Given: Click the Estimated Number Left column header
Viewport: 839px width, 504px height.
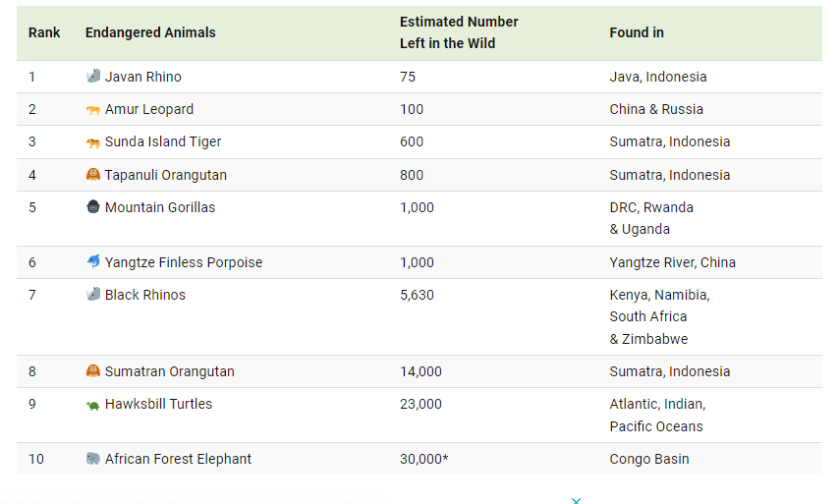Looking at the screenshot, I should point(459,32).
